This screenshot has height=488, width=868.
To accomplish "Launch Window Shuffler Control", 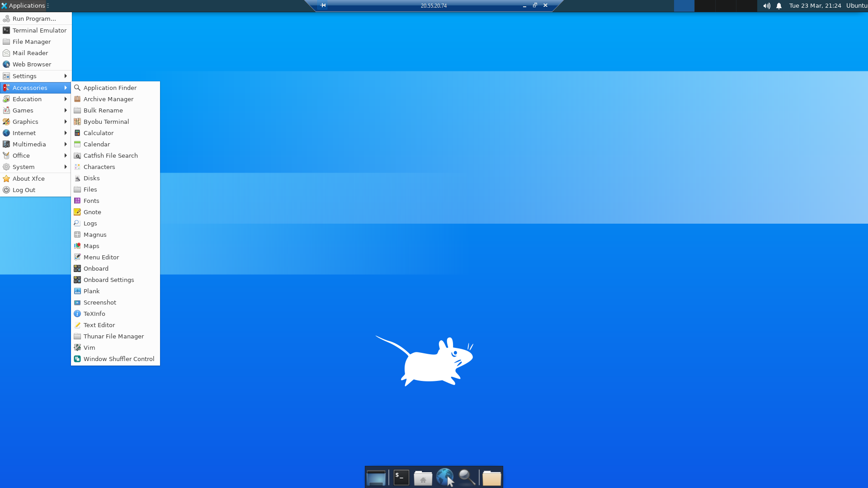I will coord(118,358).
